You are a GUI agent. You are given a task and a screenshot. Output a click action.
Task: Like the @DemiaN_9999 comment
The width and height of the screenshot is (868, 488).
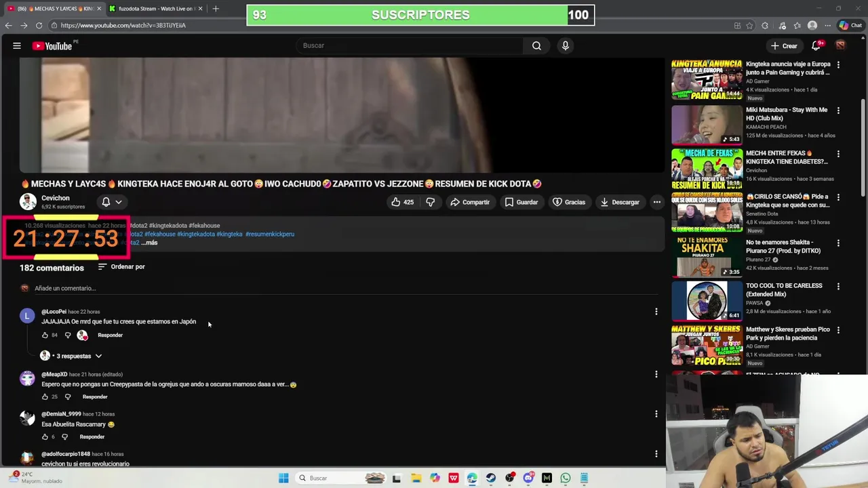click(x=45, y=436)
